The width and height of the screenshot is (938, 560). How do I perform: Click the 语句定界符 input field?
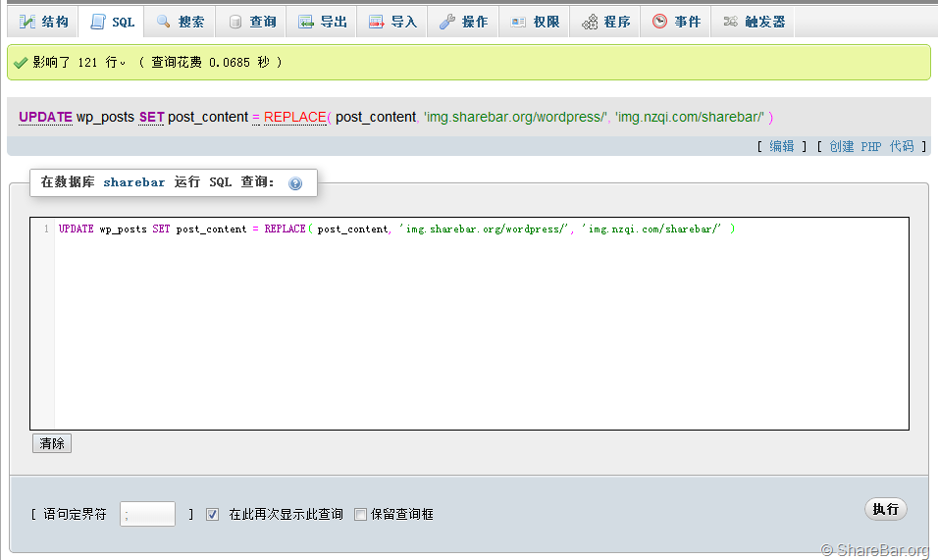click(147, 514)
